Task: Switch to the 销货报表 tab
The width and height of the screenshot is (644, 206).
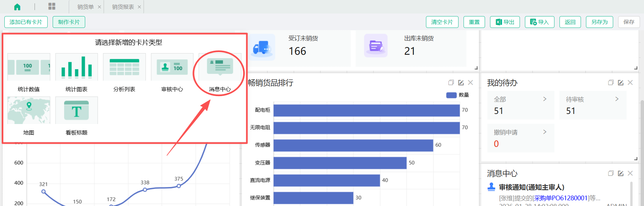Action: (x=123, y=7)
